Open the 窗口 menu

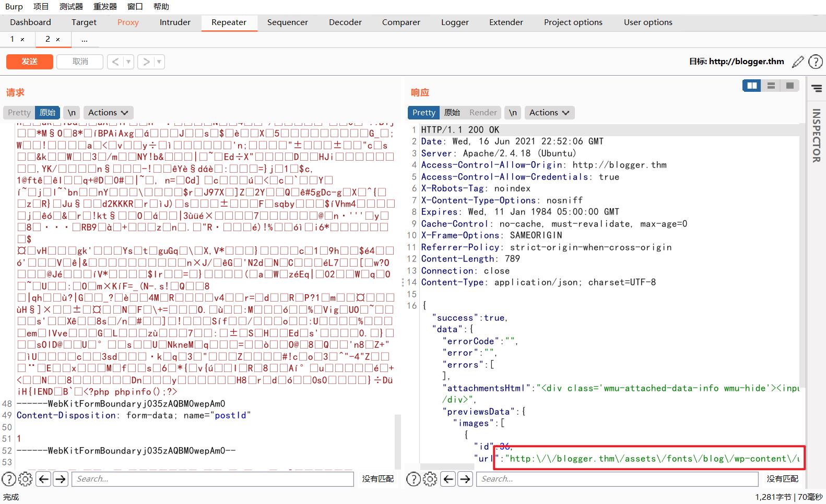[135, 6]
